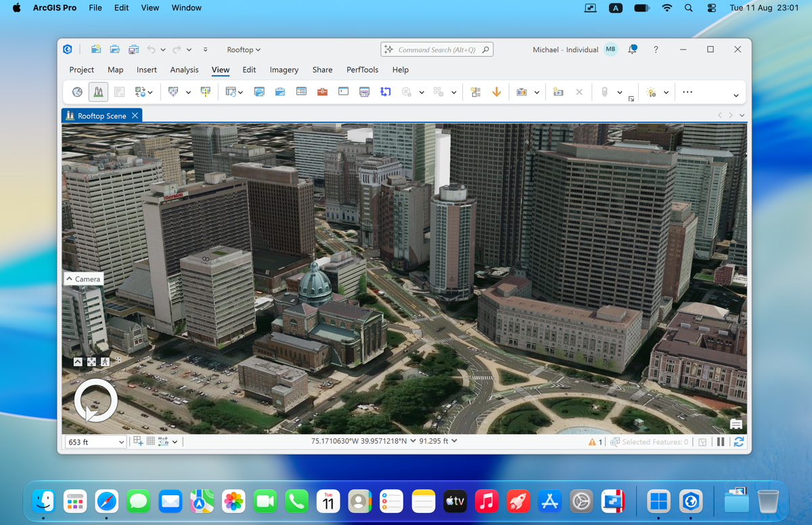
Task: Toggle first-person walking navigation mode
Action: 105,362
